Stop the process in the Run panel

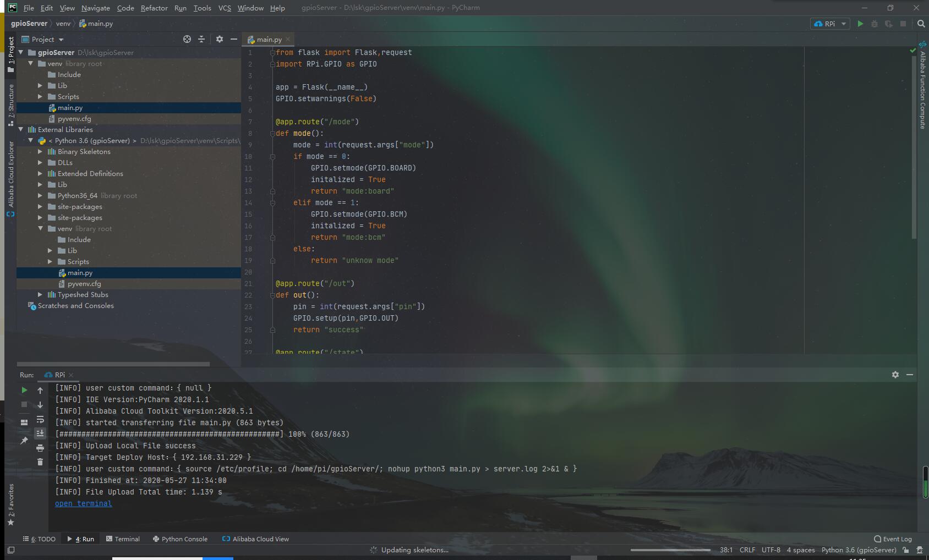(24, 404)
